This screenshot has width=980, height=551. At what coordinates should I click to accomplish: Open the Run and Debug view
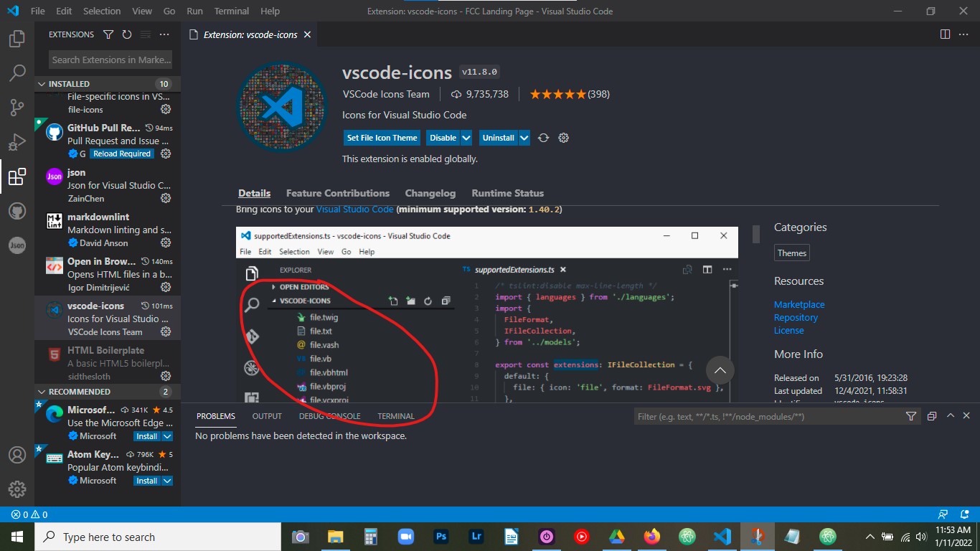coord(17,141)
